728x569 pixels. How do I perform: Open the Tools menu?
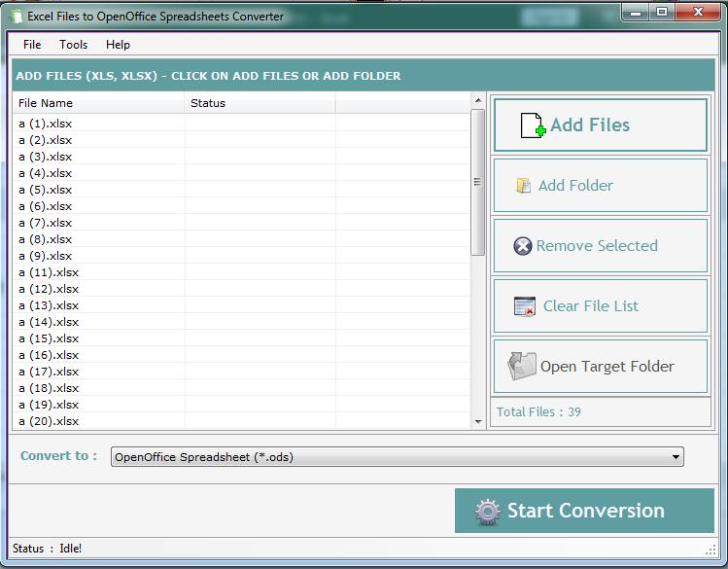pyautogui.click(x=73, y=45)
